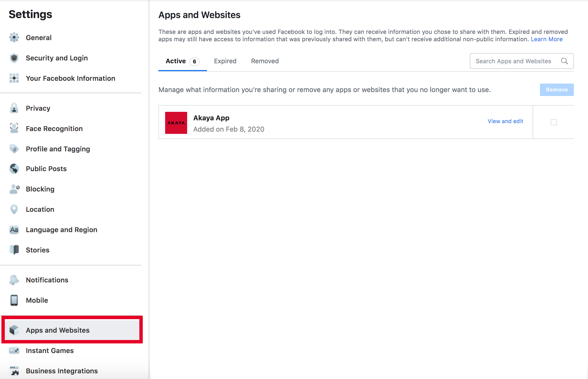This screenshot has width=588, height=379.
Task: Open General settings via the gear icon
Action: [x=14, y=37]
